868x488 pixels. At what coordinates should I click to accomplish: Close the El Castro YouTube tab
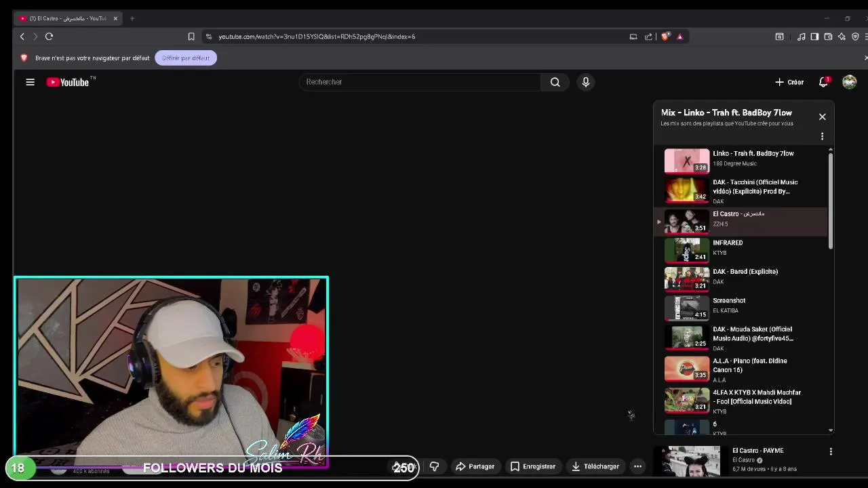(115, 18)
